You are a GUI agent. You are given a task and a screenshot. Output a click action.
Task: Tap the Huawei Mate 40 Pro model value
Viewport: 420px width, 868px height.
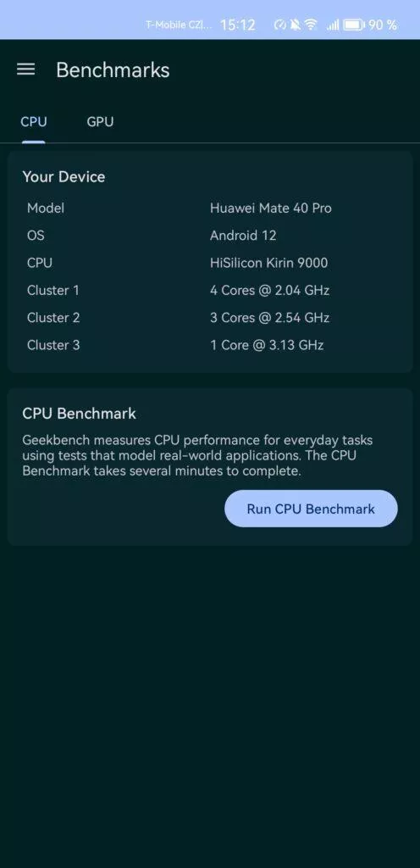point(271,209)
